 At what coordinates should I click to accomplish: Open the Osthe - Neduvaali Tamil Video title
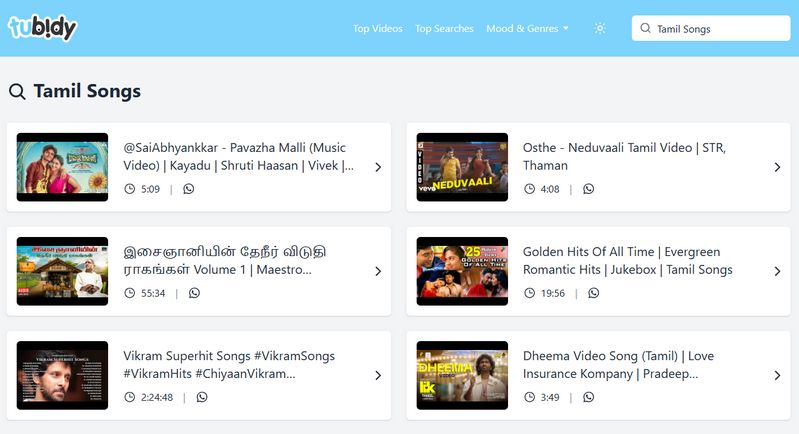click(x=624, y=156)
